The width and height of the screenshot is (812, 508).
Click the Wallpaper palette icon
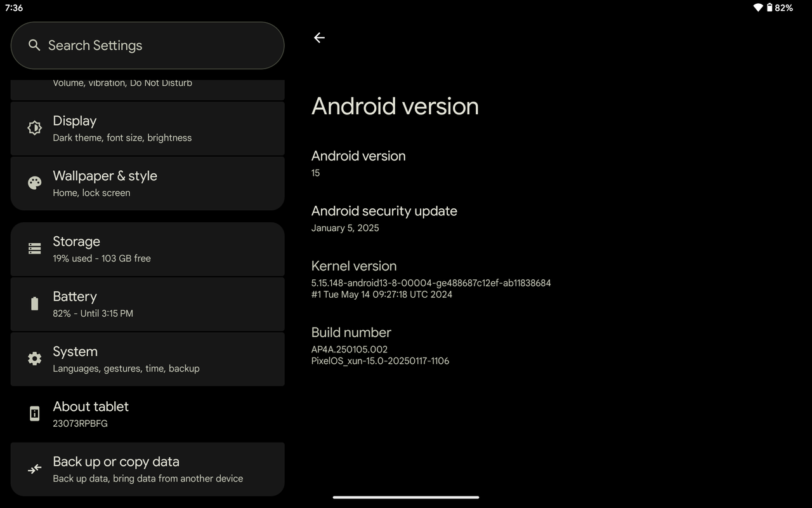pyautogui.click(x=34, y=183)
